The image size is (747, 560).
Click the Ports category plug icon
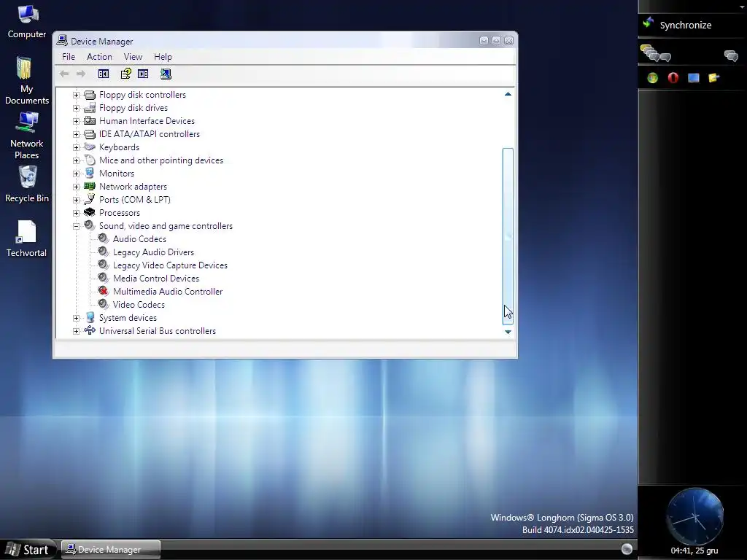(90, 199)
